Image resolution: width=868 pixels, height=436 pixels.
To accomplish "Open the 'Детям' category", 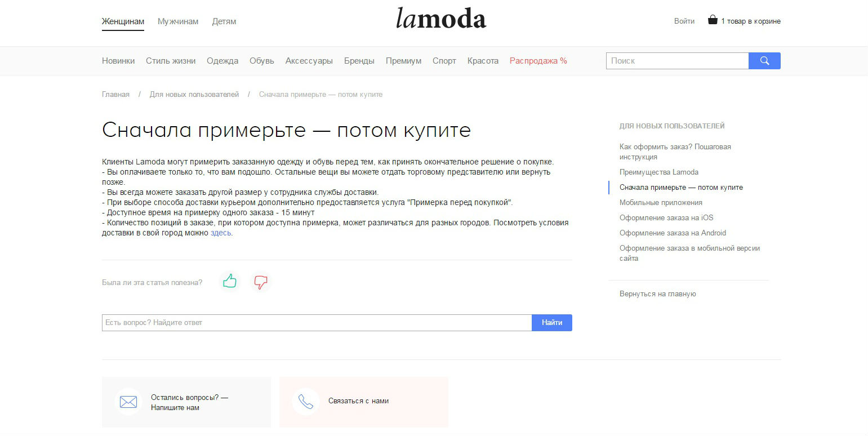I will 224,20.
